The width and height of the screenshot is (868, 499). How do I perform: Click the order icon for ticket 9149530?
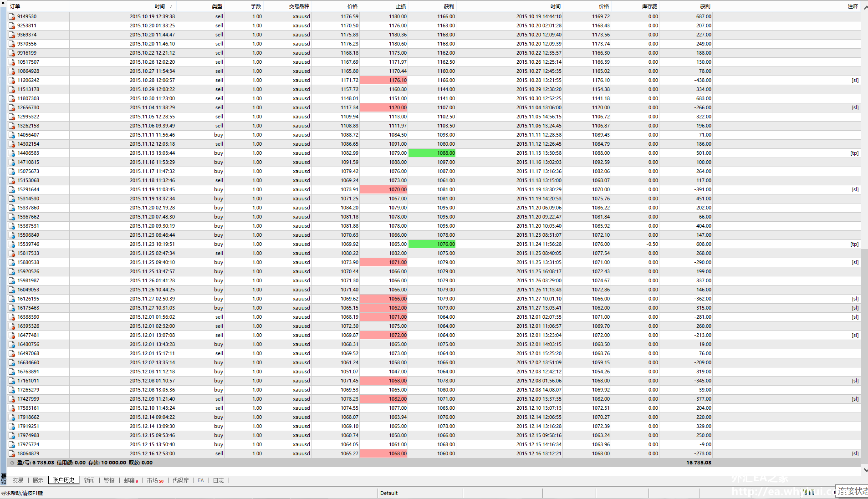pos(12,16)
